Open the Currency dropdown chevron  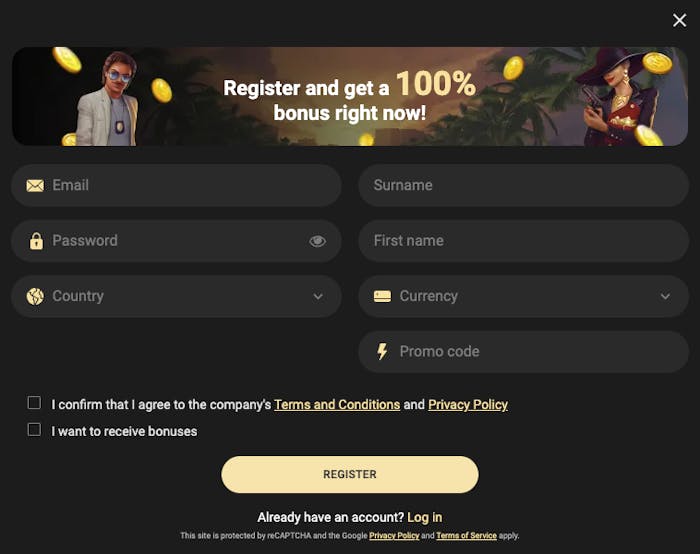click(666, 296)
